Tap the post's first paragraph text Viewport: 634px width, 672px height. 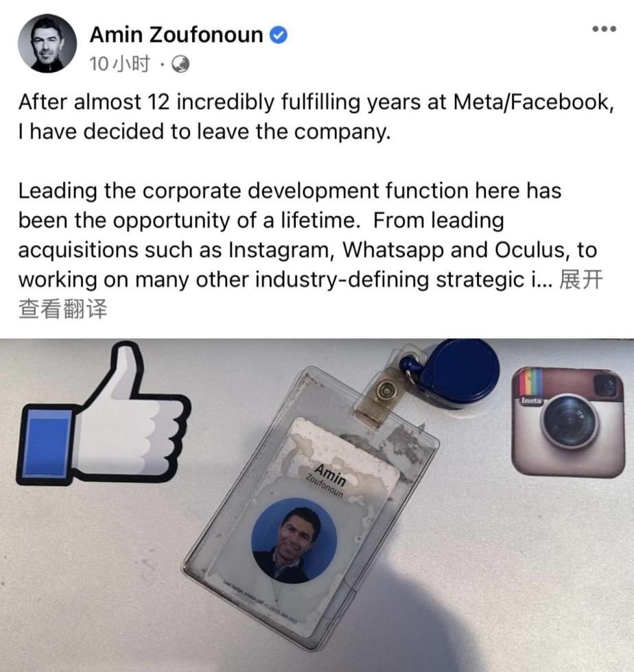point(316,117)
